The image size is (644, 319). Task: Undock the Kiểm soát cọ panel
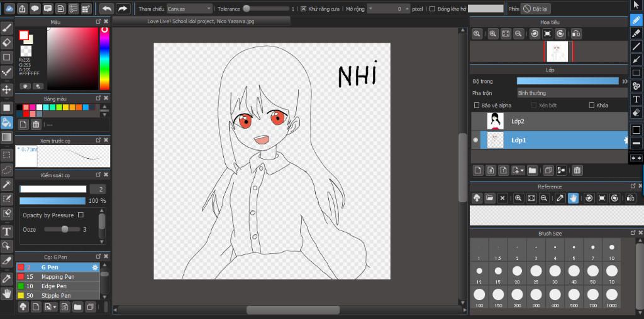(x=98, y=175)
